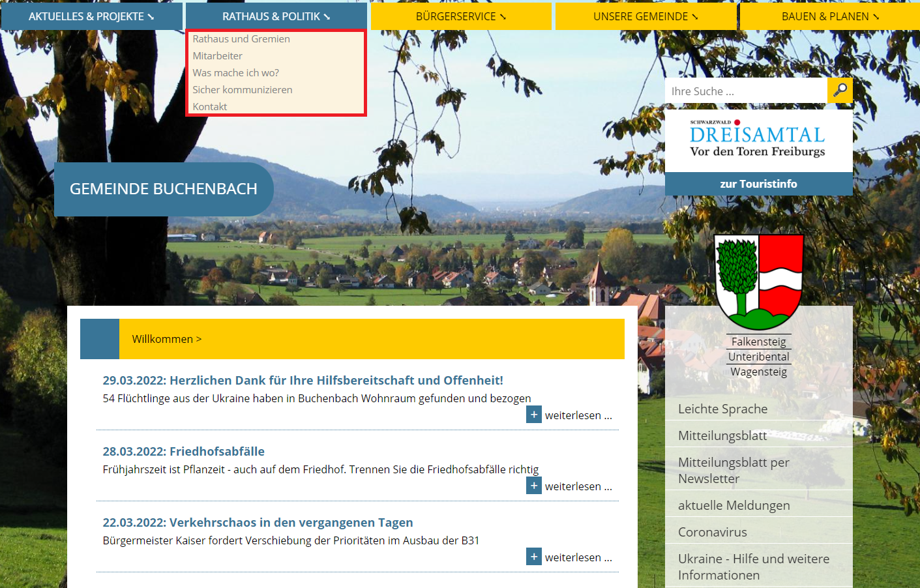Screen dimensions: 920x588
Task: Select Rathaus und Gremien submenu item
Action: tap(241, 39)
